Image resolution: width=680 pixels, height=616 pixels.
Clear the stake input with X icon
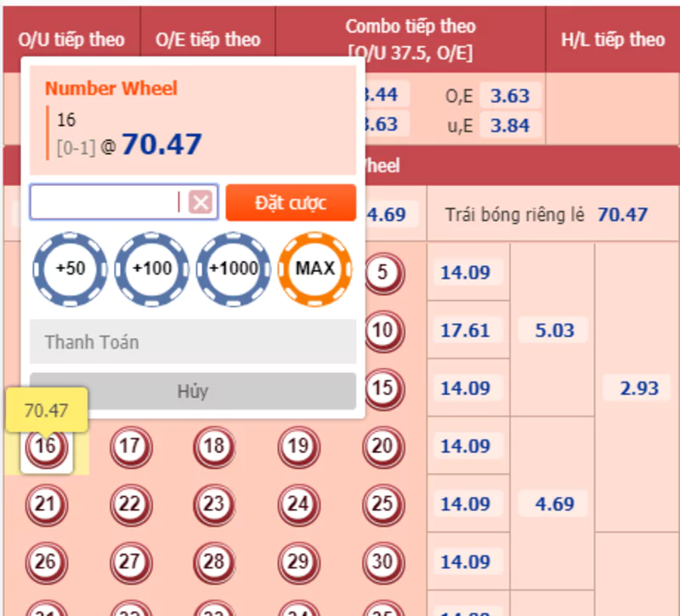click(x=201, y=202)
